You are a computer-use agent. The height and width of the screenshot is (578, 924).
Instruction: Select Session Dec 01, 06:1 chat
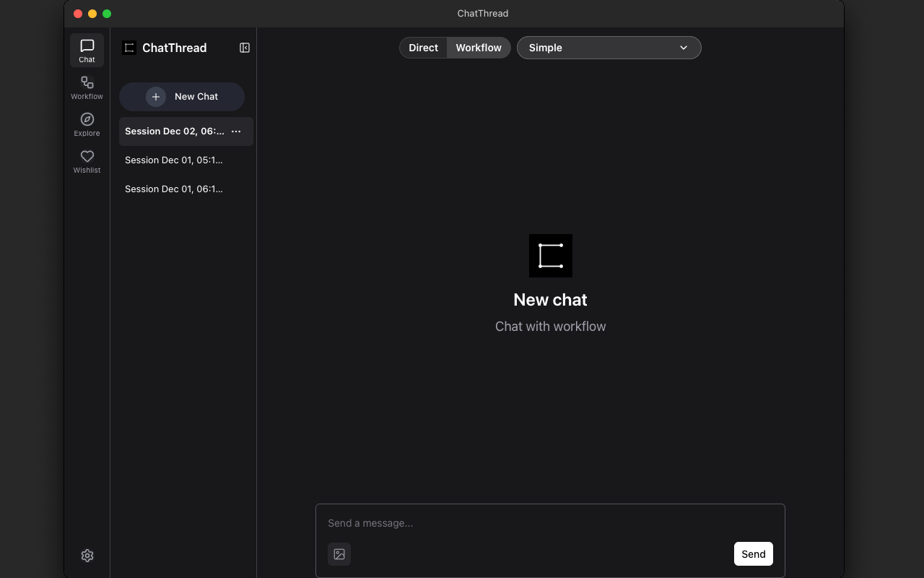click(x=186, y=189)
